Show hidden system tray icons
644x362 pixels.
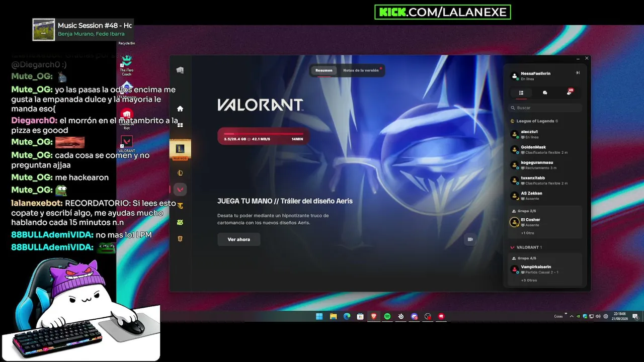tap(572, 316)
